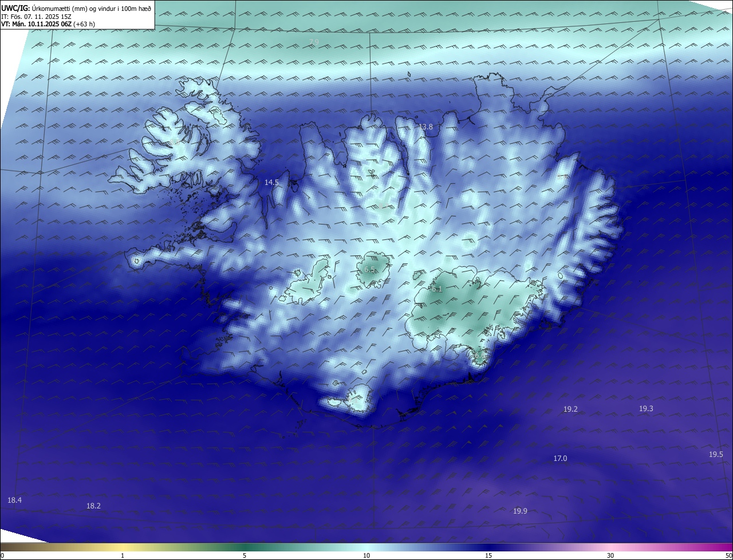Image resolution: width=733 pixels, height=560 pixels.
Task: Click the 19.5 value at the right edge
Action: [716, 454]
